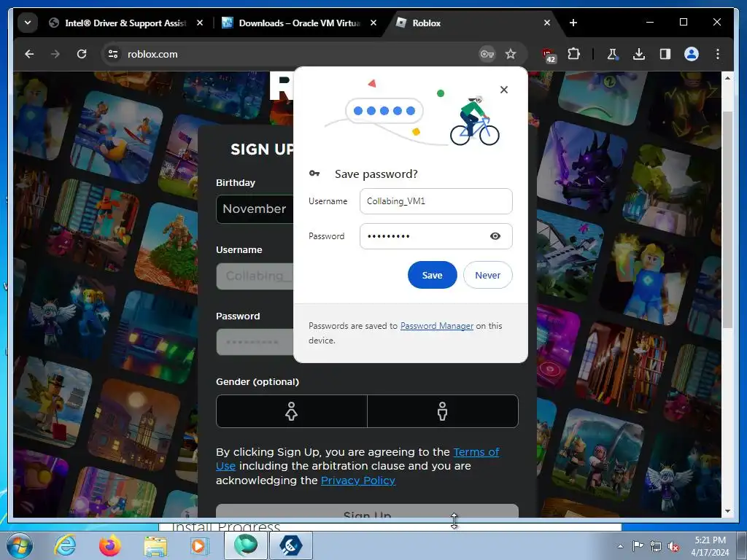Open the muted volume tray icon
747x560 pixels.
pyautogui.click(x=673, y=547)
